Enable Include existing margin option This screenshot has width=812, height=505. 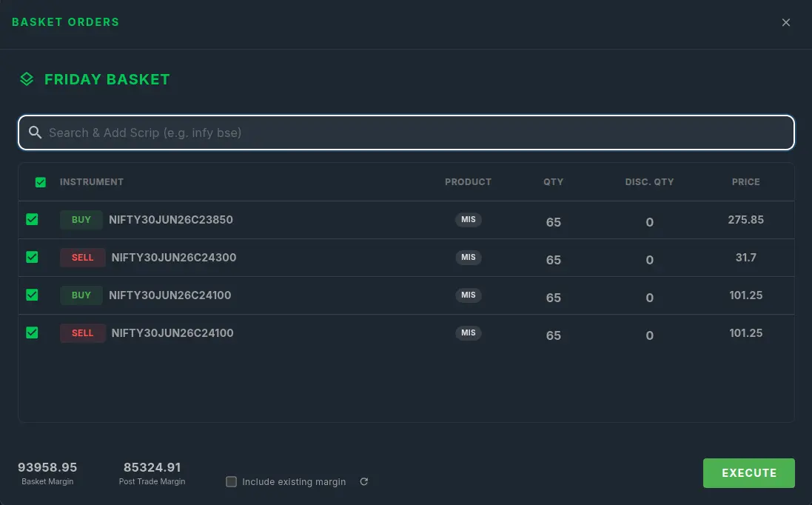232,482
